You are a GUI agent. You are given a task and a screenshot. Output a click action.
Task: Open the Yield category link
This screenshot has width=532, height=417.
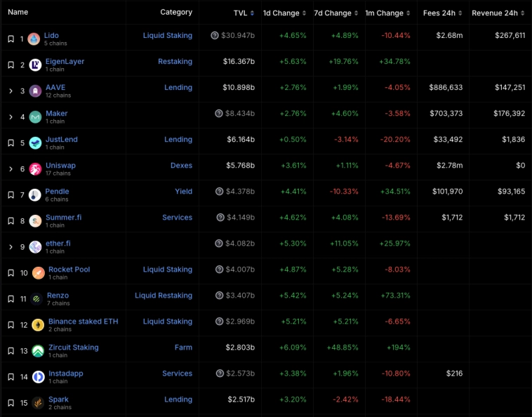[184, 192]
